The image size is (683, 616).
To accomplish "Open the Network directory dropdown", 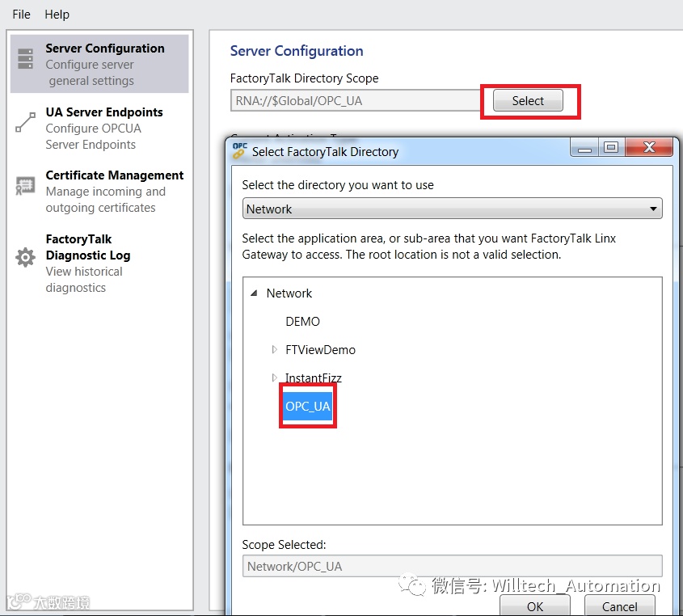I will click(x=452, y=209).
